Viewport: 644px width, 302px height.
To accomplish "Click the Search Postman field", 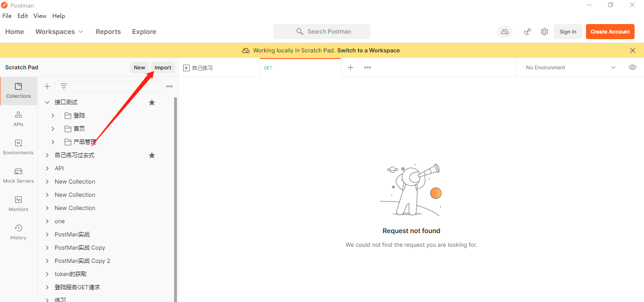I will click(x=322, y=32).
